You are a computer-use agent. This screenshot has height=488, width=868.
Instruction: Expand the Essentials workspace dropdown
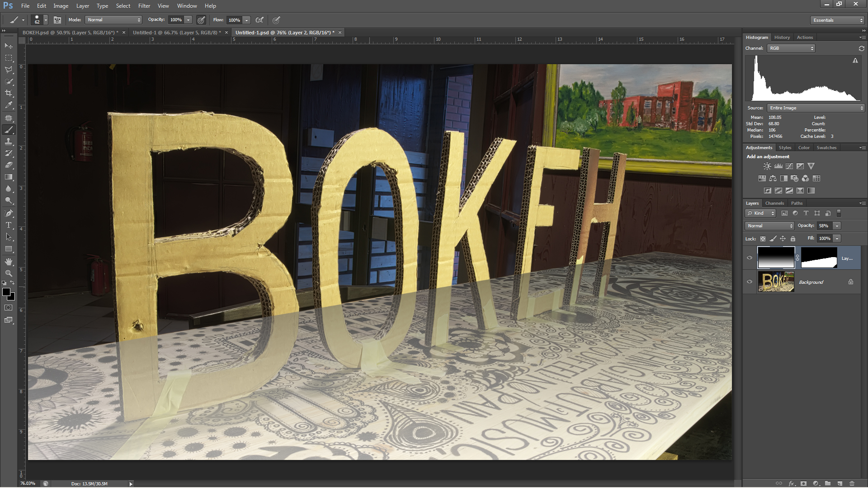[x=837, y=20]
